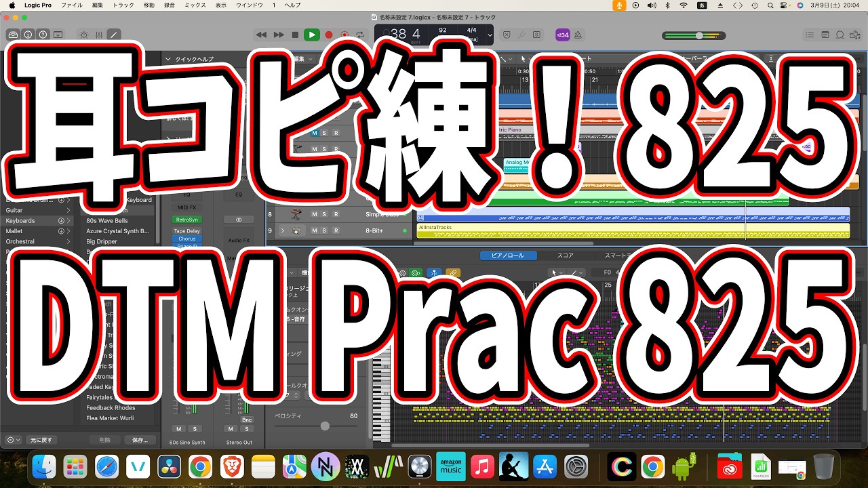The height and width of the screenshot is (488, 868).
Task: Toggle the purple 1234 count-in button
Action: pyautogui.click(x=563, y=35)
